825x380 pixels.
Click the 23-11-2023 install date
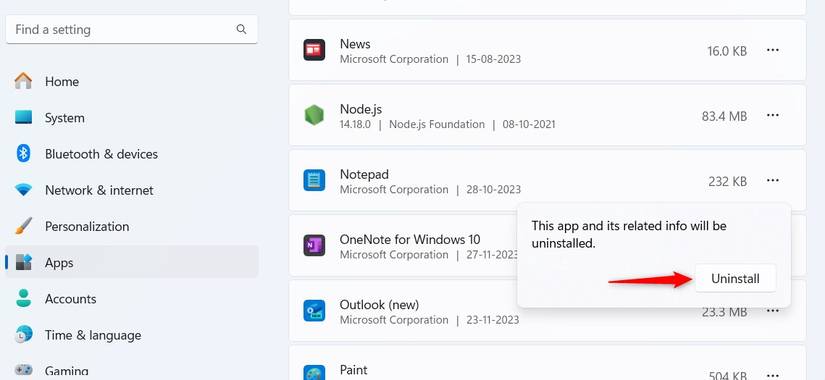click(x=492, y=320)
